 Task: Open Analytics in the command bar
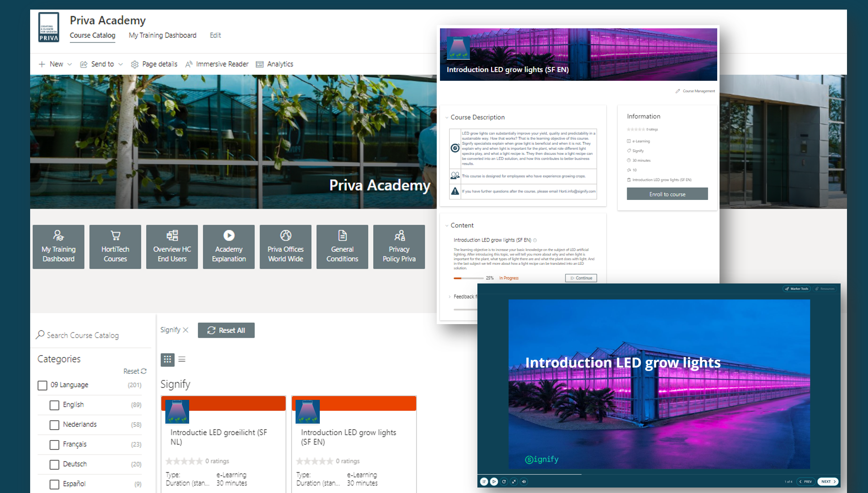(x=275, y=64)
